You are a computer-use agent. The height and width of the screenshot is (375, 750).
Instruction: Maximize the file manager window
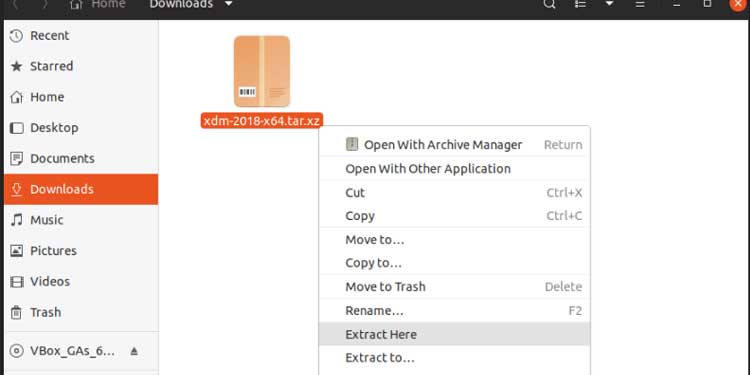[707, 4]
